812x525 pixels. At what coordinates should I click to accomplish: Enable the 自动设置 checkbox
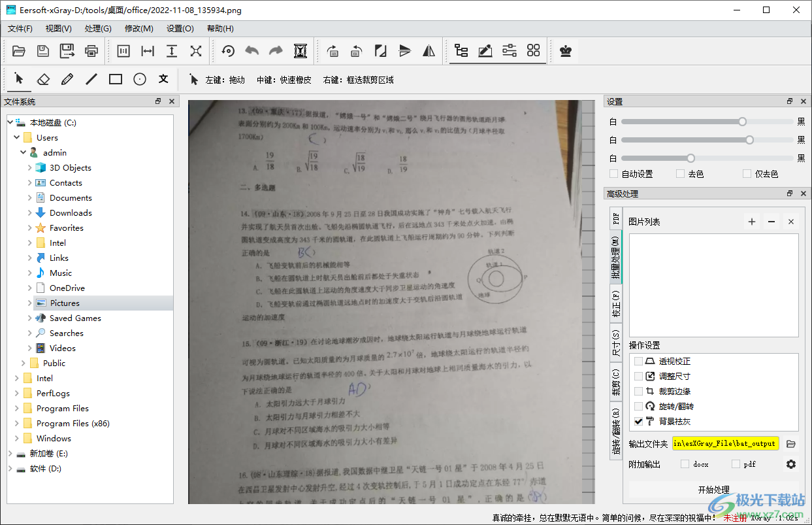click(613, 174)
